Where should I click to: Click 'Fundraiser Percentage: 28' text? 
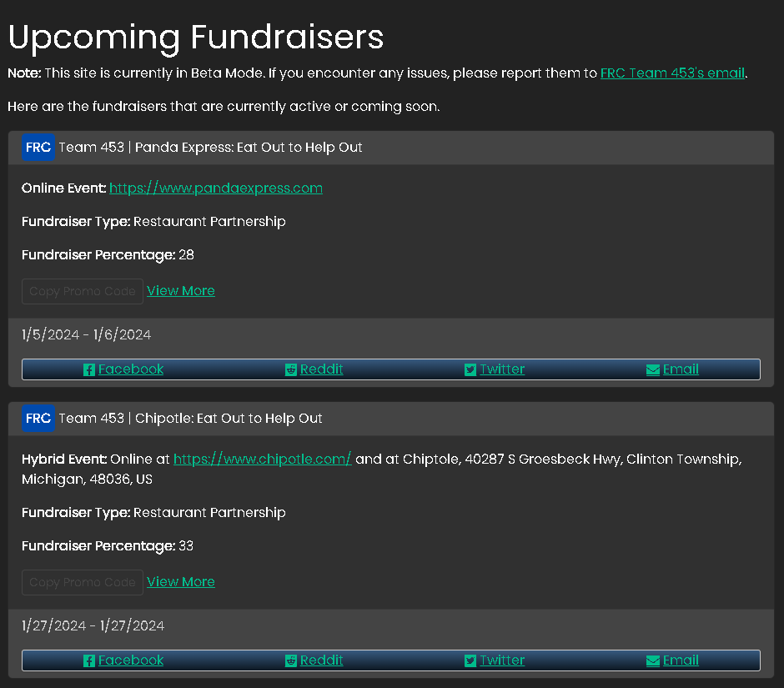coord(108,255)
